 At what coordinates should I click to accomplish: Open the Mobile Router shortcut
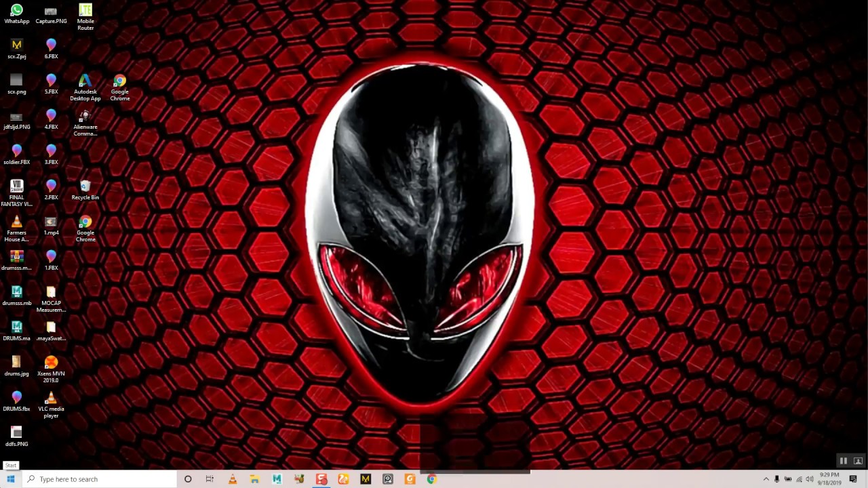tap(85, 17)
